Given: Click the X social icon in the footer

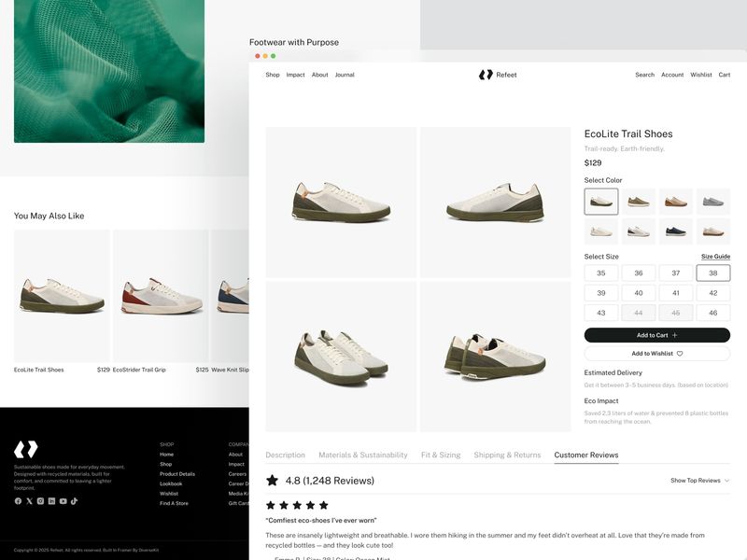Looking at the screenshot, I should (x=29, y=500).
